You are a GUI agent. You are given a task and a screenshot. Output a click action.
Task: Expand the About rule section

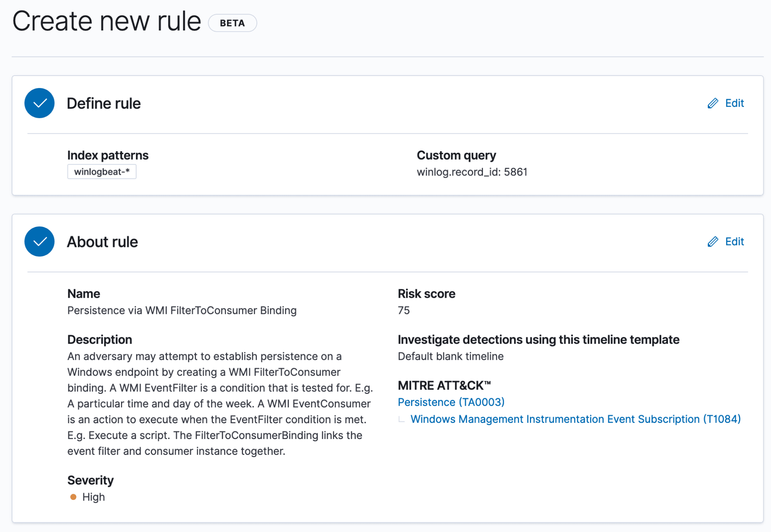102,242
